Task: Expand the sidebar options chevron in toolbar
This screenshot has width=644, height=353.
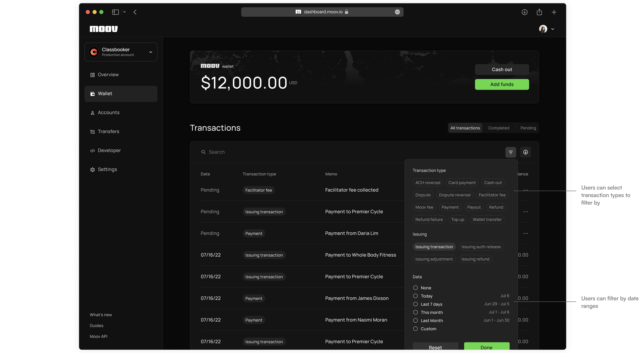Action: pyautogui.click(x=124, y=12)
